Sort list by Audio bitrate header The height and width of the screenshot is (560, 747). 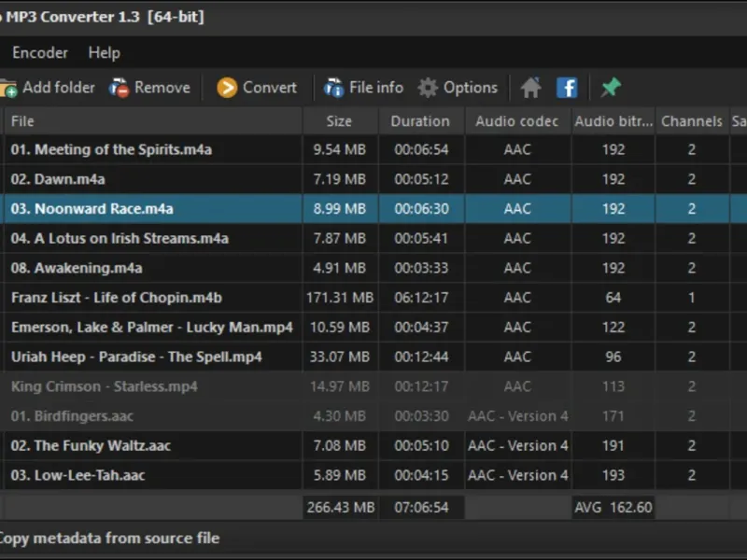[x=613, y=121]
